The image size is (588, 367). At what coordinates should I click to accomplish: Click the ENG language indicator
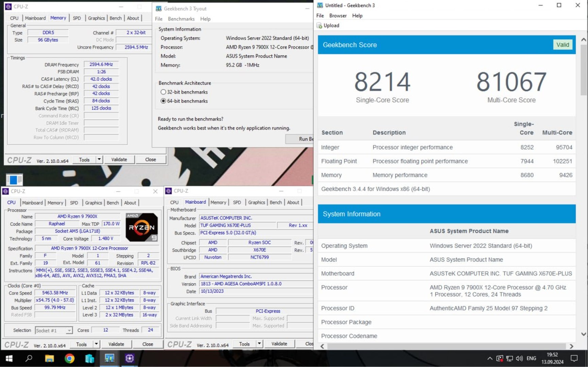click(x=531, y=358)
